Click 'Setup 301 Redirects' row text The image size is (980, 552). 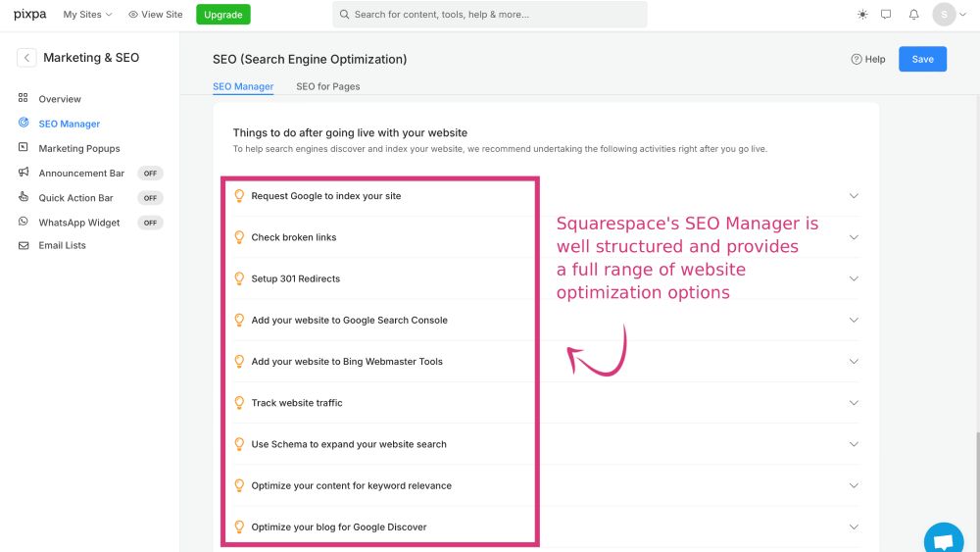pos(296,278)
